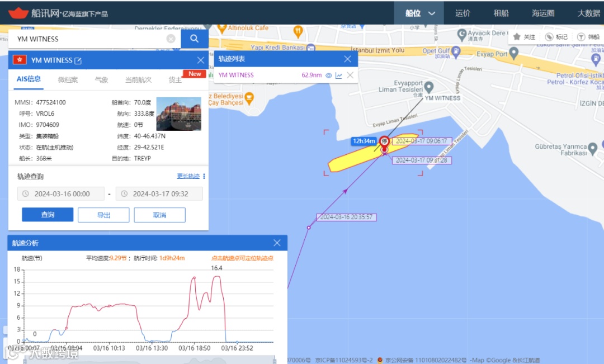
Task: Click the end date field 2024-03-17 09:32
Action: pyautogui.click(x=159, y=194)
